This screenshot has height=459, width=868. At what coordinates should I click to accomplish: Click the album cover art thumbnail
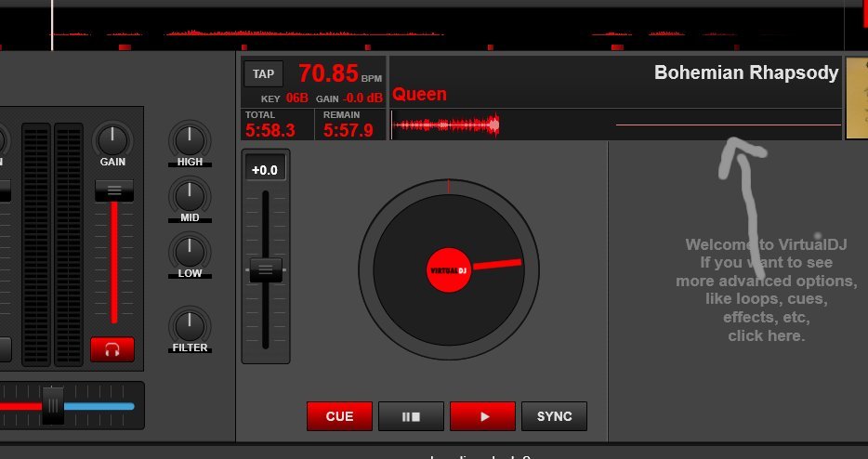[857, 98]
